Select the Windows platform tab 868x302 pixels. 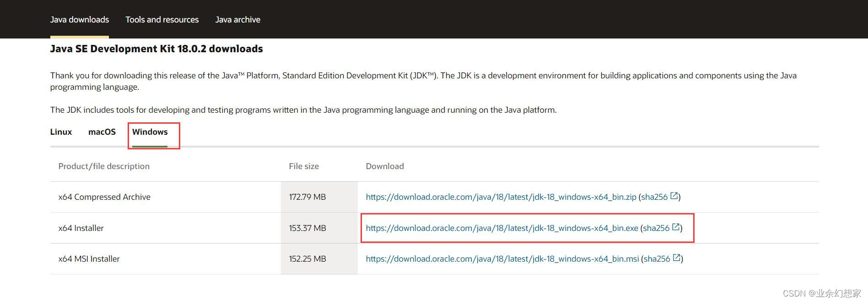pos(150,132)
